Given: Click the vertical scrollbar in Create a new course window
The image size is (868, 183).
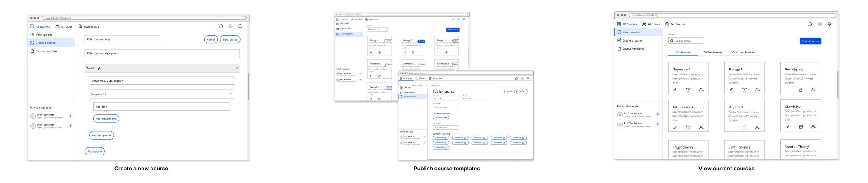Looking at the screenshot, I should tap(248, 86).
